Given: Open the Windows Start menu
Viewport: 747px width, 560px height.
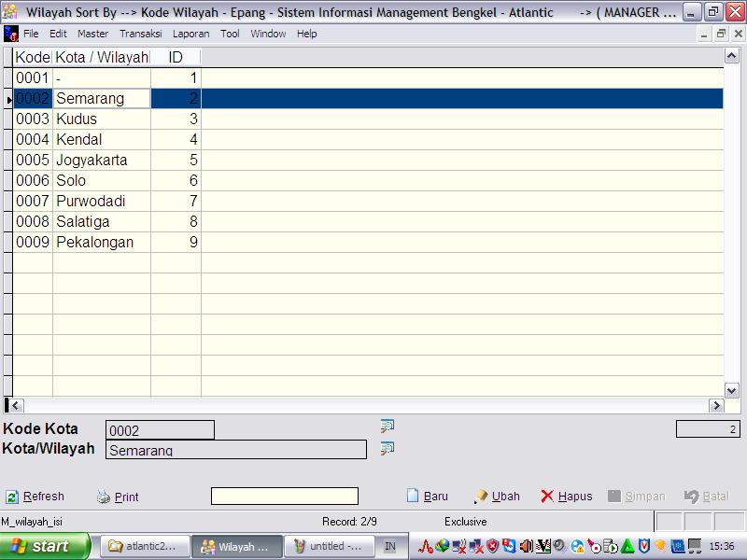Looking at the screenshot, I should pyautogui.click(x=45, y=546).
